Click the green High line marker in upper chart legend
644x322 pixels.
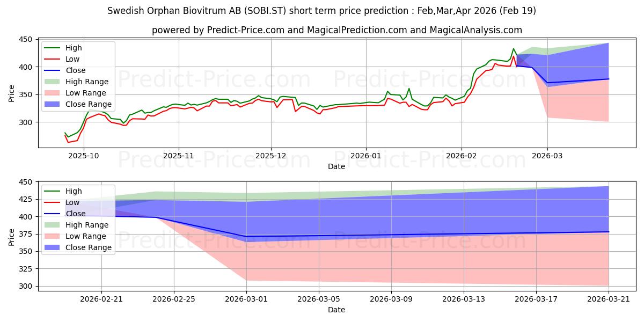(x=54, y=48)
